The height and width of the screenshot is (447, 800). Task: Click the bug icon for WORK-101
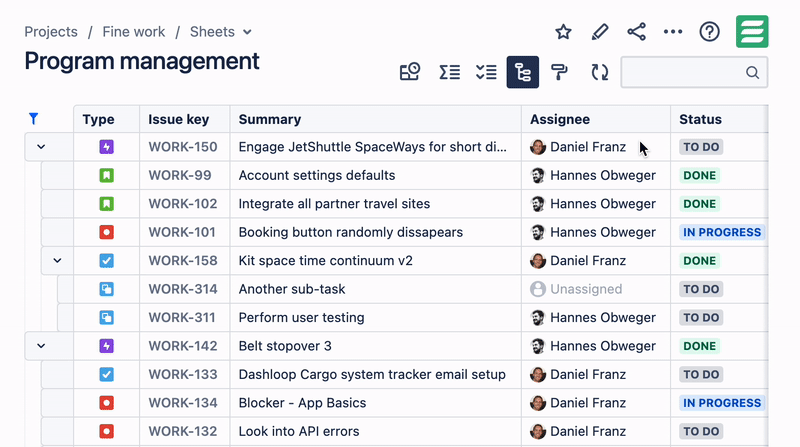[106, 232]
